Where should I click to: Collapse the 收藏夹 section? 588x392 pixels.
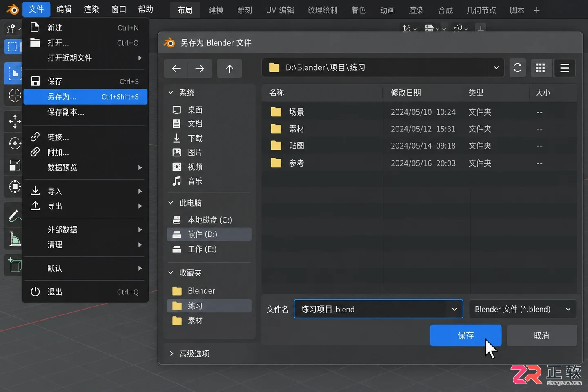click(x=171, y=273)
